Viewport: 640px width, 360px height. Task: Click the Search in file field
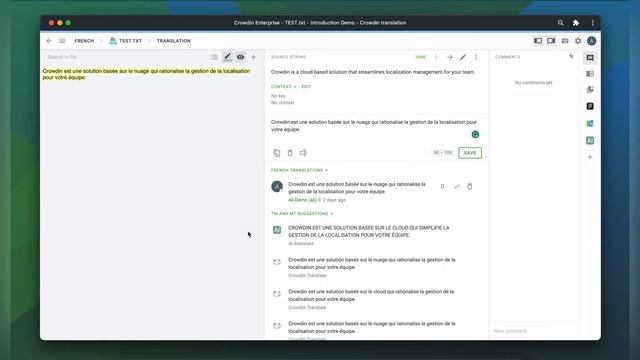[124, 57]
